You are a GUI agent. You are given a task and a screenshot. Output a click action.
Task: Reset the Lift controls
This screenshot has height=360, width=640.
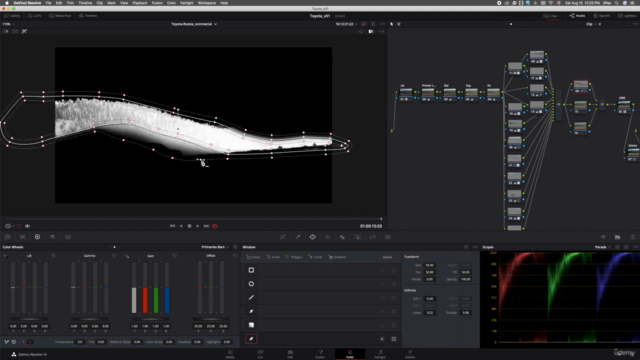click(53, 256)
